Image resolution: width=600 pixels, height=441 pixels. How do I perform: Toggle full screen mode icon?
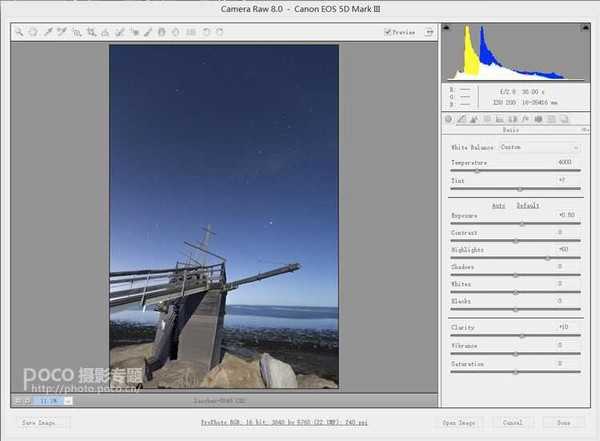point(430,32)
